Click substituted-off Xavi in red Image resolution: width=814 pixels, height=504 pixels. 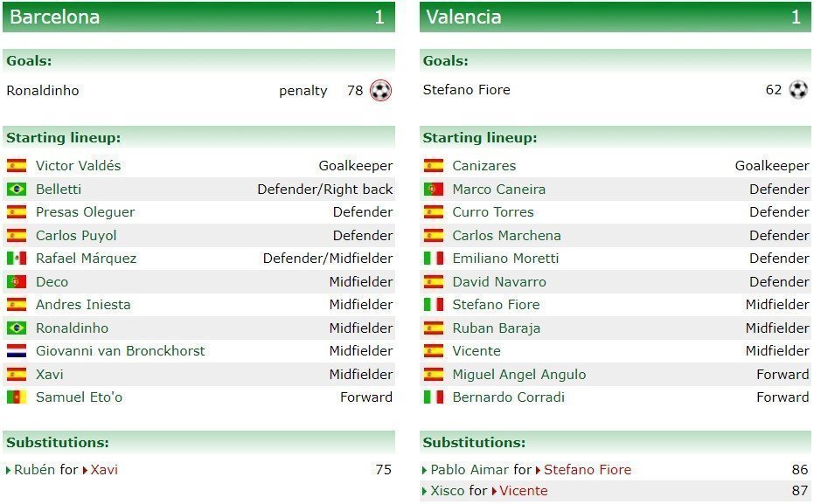click(104, 470)
